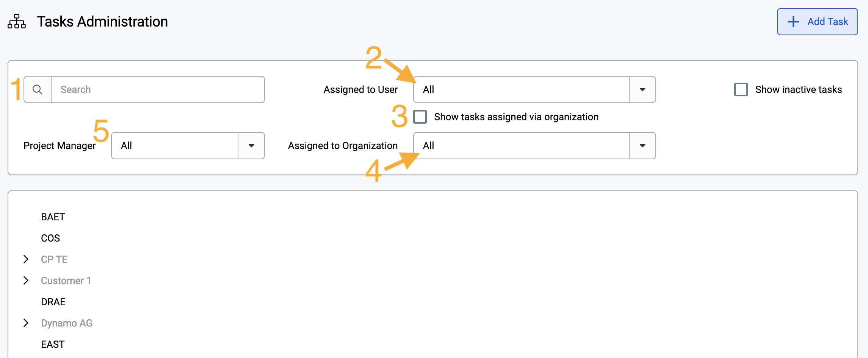Screen dimensions: 868x358
Task: Tick Show tasks assigned via organization
Action: point(420,117)
